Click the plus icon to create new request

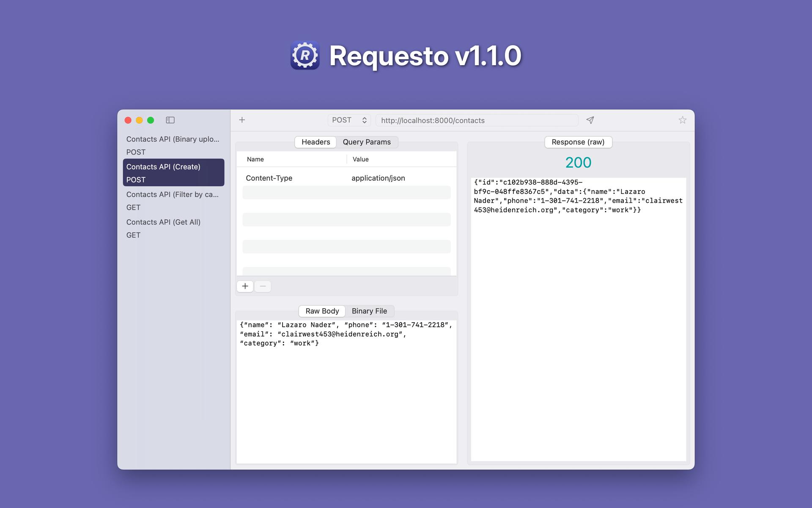242,120
